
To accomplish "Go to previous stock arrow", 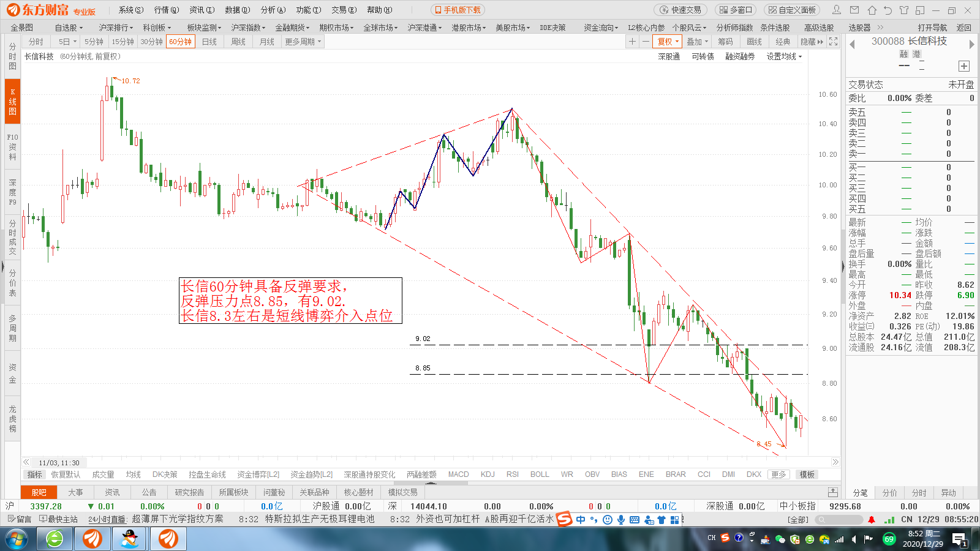I will [852, 44].
